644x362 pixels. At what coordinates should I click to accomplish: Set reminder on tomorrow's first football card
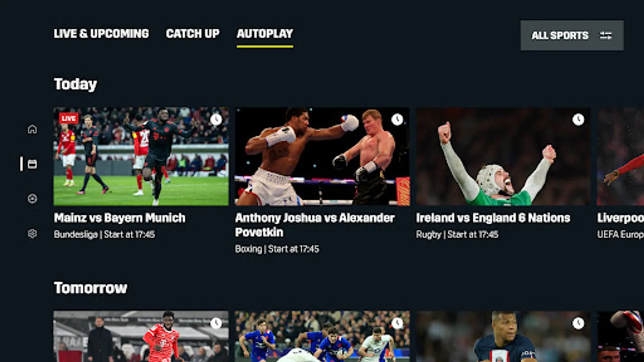(x=216, y=323)
